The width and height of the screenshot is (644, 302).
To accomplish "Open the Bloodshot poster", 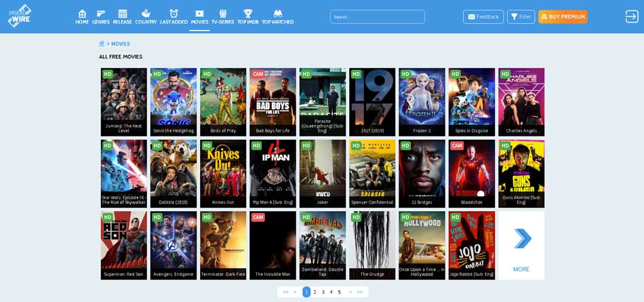I will (472, 174).
